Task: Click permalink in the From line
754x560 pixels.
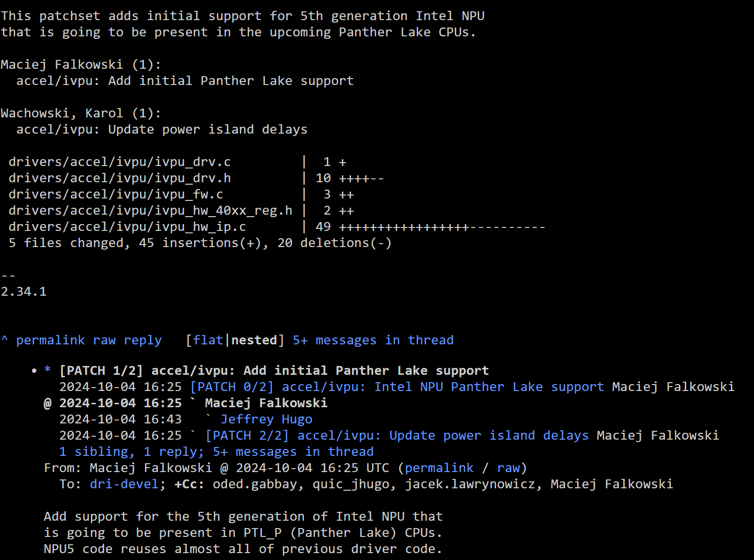Action: pyautogui.click(x=439, y=468)
